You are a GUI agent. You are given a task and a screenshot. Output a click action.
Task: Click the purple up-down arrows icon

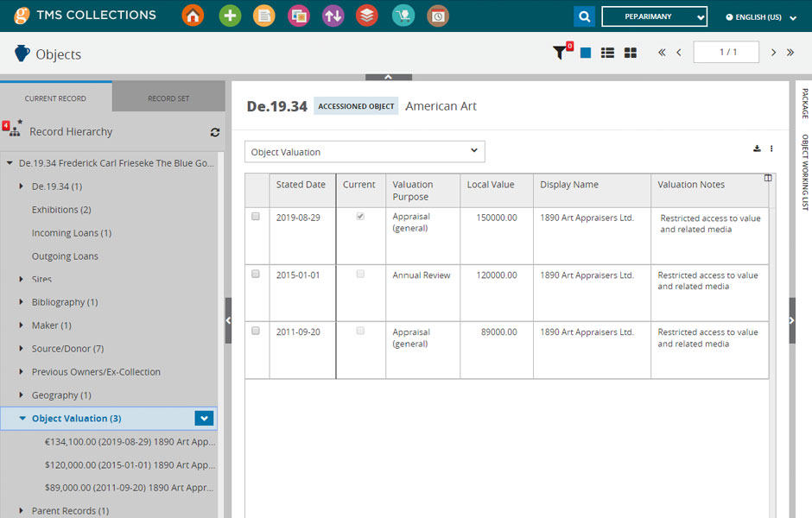[x=333, y=16]
